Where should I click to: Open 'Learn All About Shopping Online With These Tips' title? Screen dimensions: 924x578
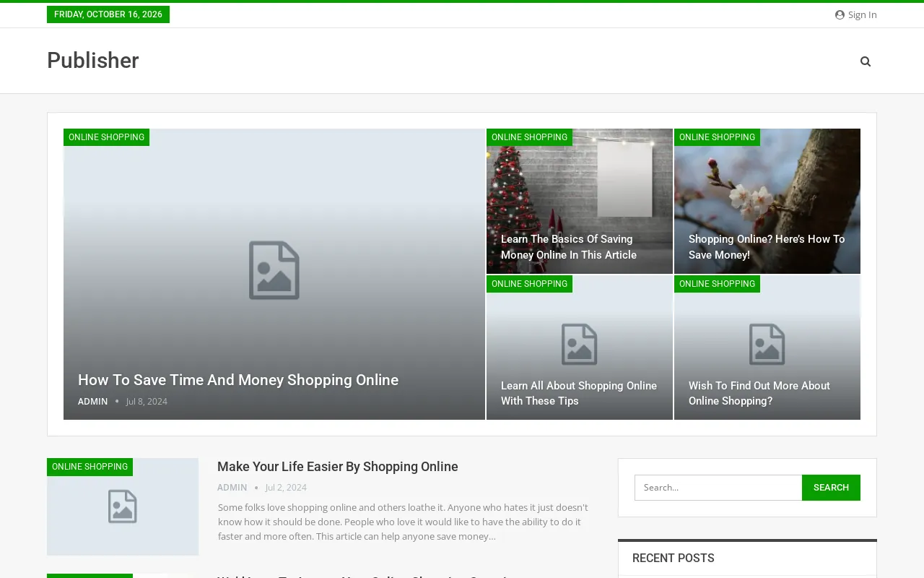(579, 393)
